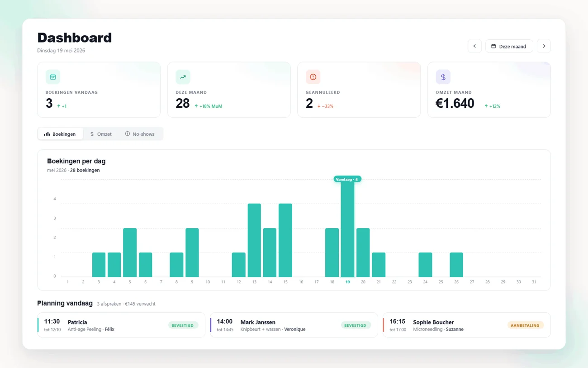Click the trend arrow icon in Deze maand card

click(183, 77)
